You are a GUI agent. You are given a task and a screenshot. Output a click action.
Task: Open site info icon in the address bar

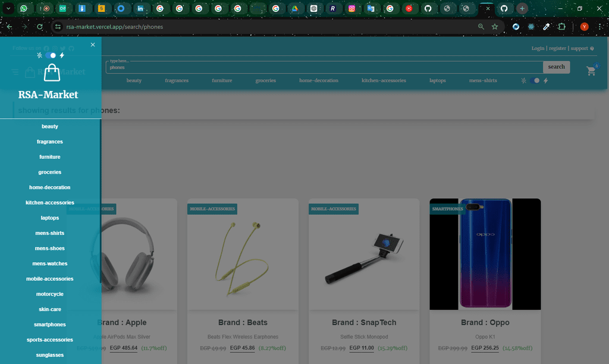[58, 27]
